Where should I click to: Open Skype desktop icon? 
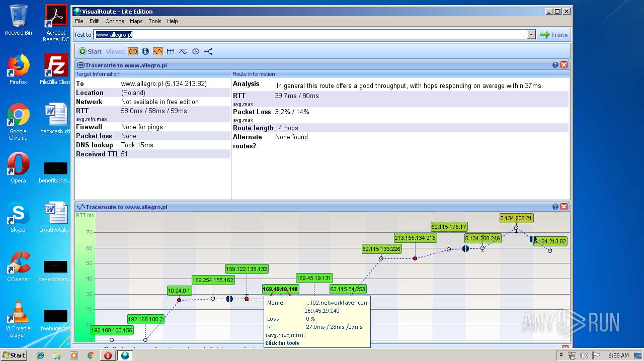pyautogui.click(x=18, y=217)
